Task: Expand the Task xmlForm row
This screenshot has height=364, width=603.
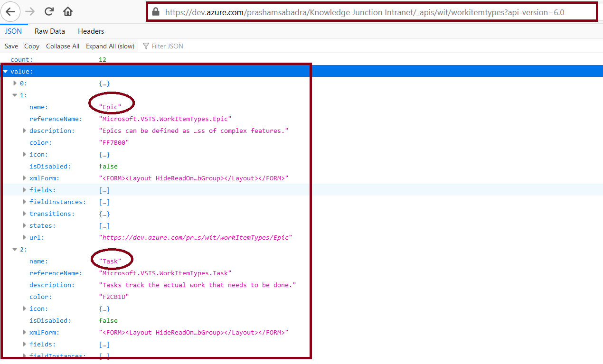Action: [x=25, y=332]
